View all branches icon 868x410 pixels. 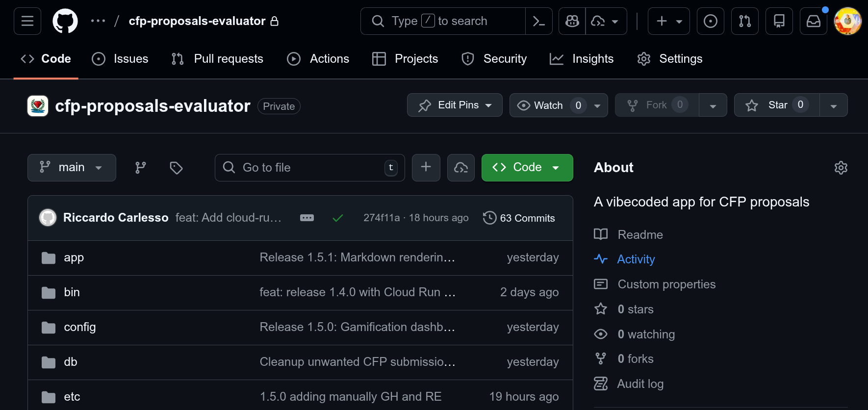coord(141,168)
